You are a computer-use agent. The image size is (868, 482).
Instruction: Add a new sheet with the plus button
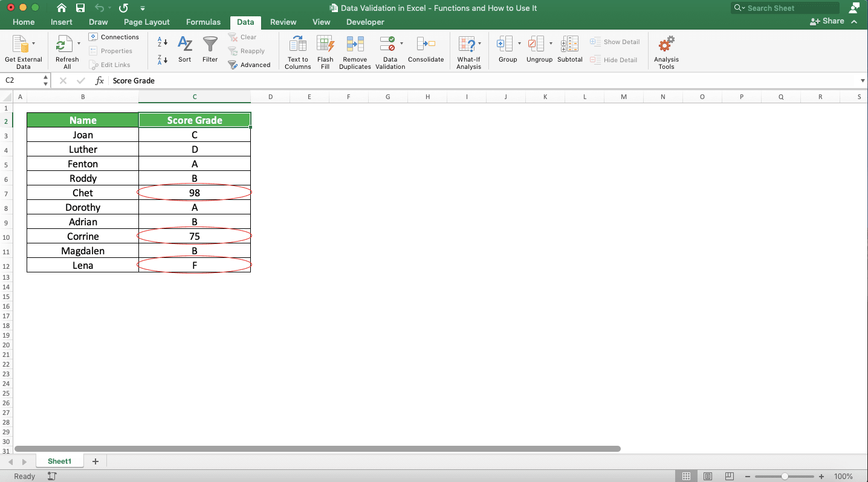point(95,461)
